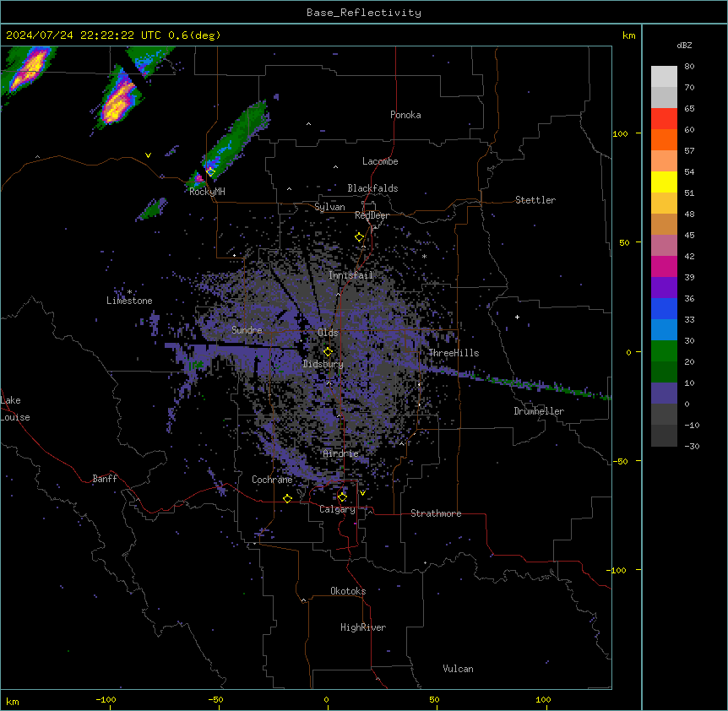Click the white plus marker north of Drumheller
The height and width of the screenshot is (711, 728).
coord(517,317)
